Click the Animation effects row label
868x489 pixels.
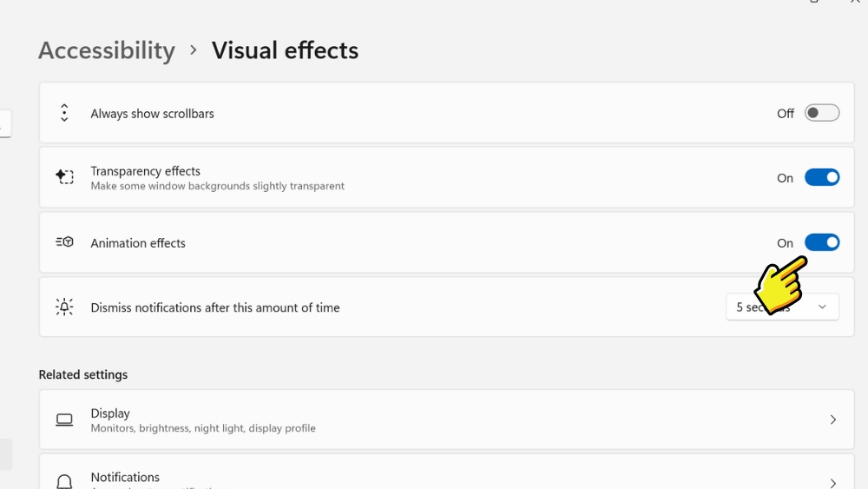click(x=138, y=243)
